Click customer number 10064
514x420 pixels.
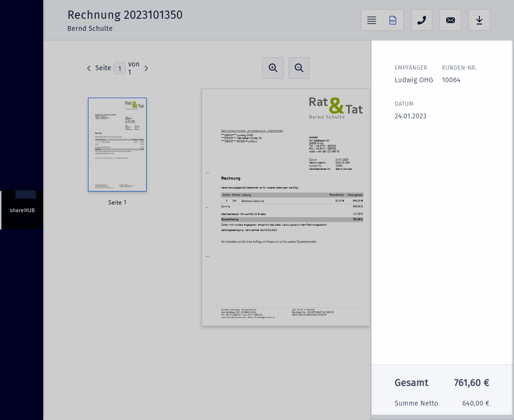[451, 80]
